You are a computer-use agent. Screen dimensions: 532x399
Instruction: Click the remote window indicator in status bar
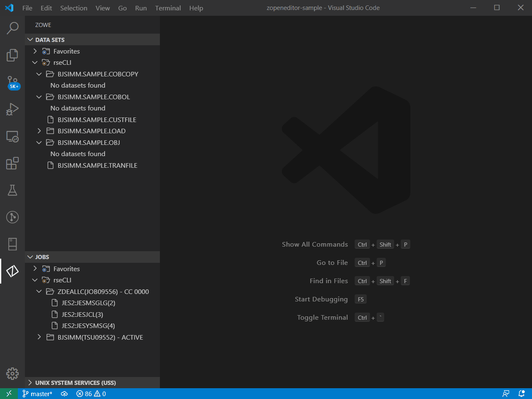(9, 394)
